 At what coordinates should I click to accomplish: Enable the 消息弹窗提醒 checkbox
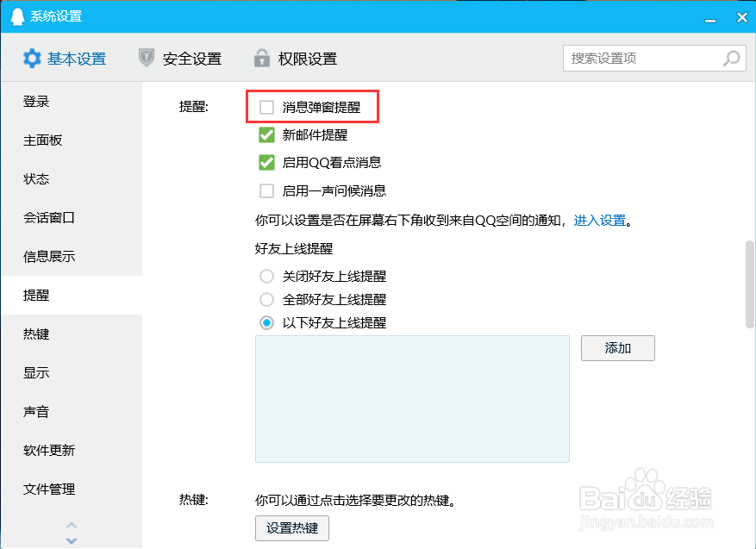click(266, 107)
